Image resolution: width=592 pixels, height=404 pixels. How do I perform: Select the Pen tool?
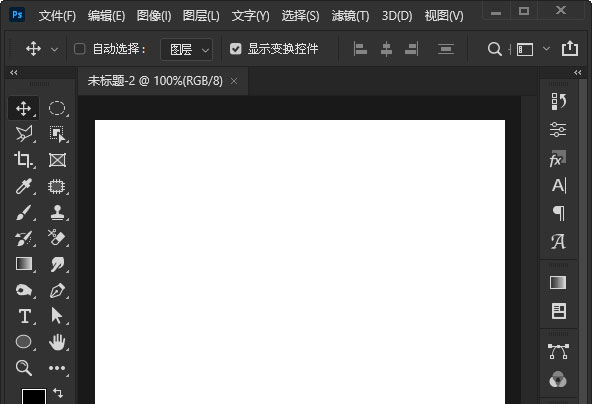pos(57,290)
